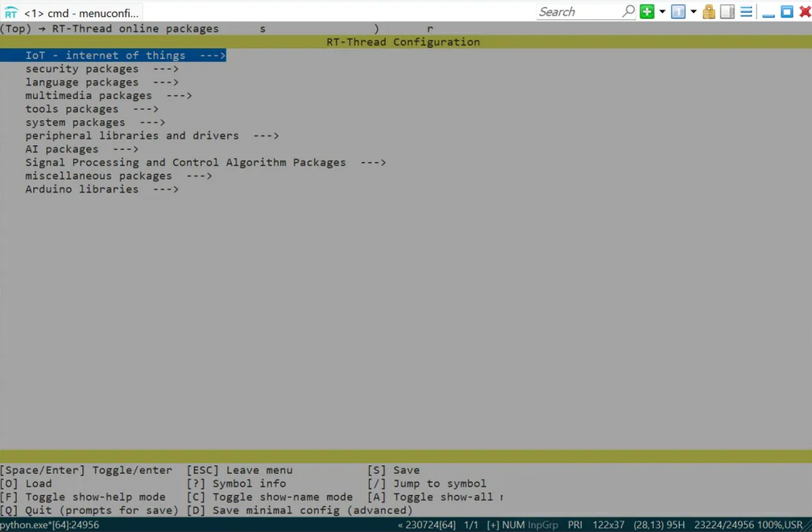
Task: Click the [S] Save hint
Action: pyautogui.click(x=394, y=471)
